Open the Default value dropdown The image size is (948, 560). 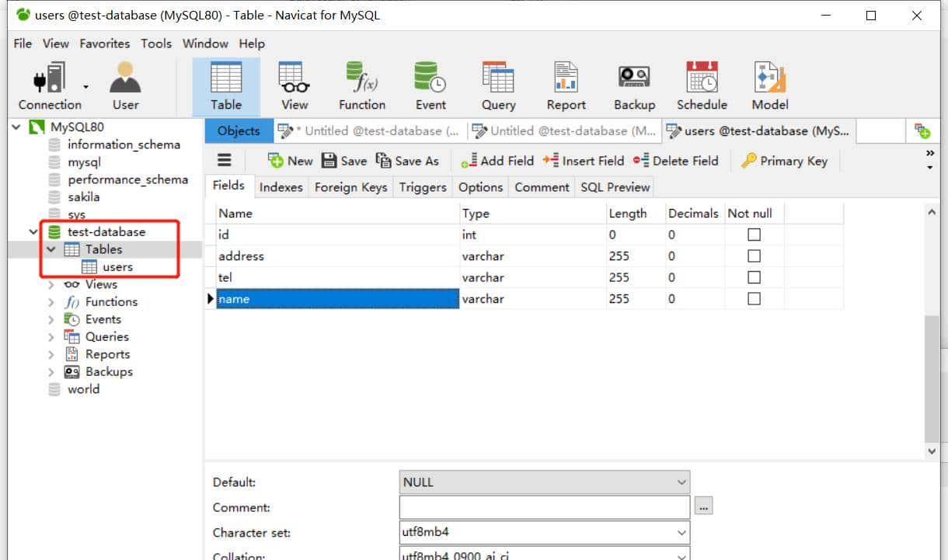tap(681, 482)
